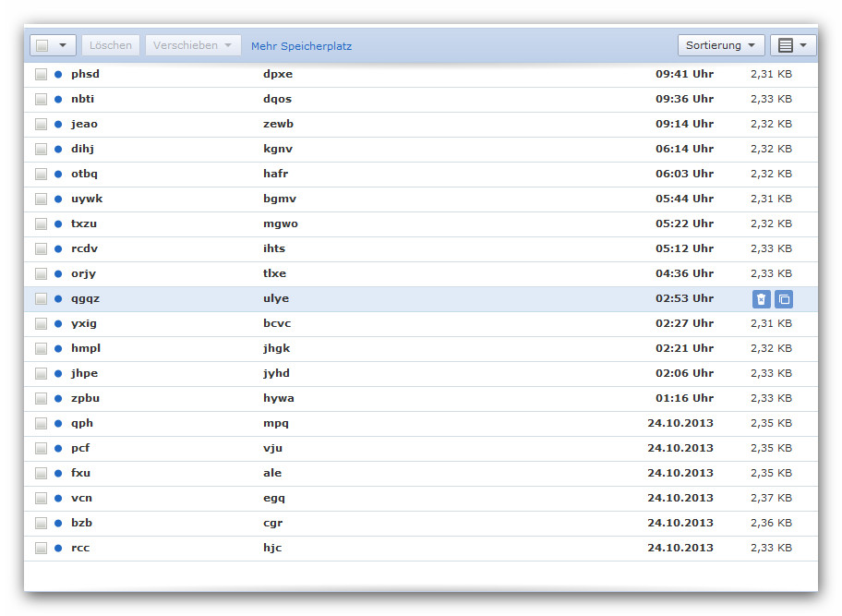Image resolution: width=842 pixels, height=616 pixels.
Task: Click the subject mgwo
Action: 281,223
